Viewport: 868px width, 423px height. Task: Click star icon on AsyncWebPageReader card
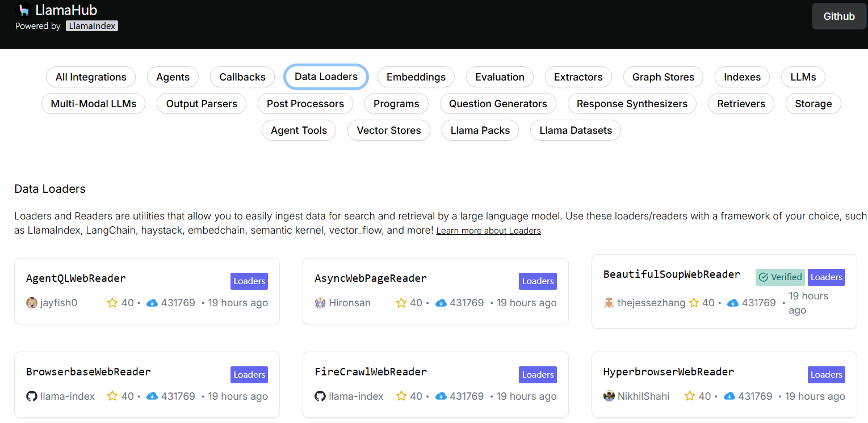point(401,303)
